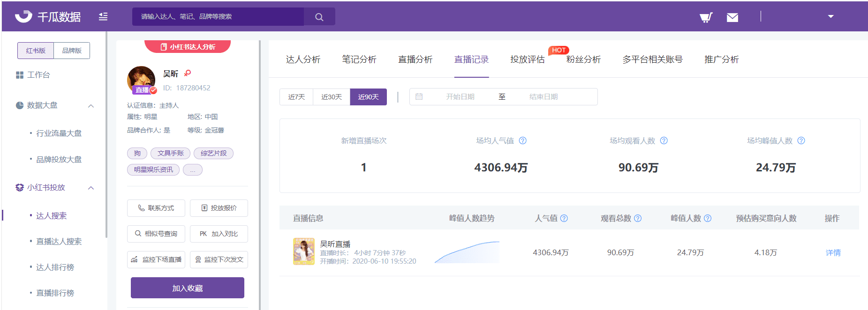Switch to the 多平台相关账号 tab
Screen dimensions: 868x310
pyautogui.click(x=653, y=59)
